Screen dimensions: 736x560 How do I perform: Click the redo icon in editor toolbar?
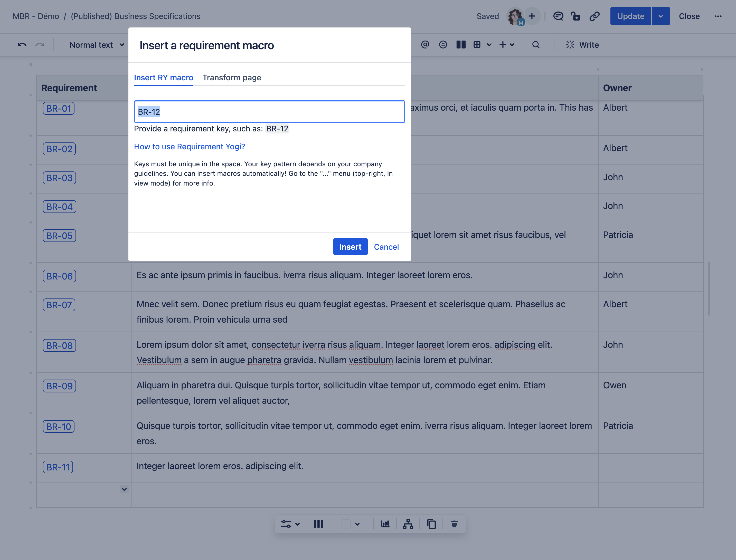click(39, 45)
